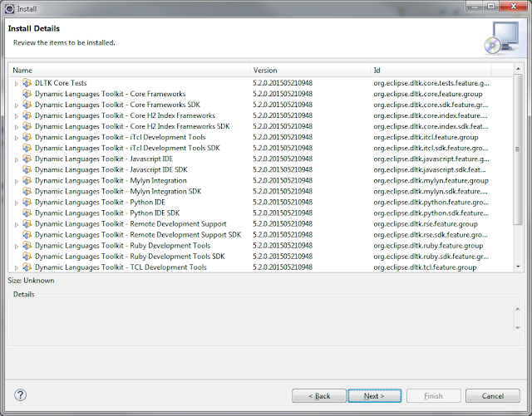Click the iTcl Development Tools feature icon
This screenshot has height=416, width=532.
click(x=27, y=137)
